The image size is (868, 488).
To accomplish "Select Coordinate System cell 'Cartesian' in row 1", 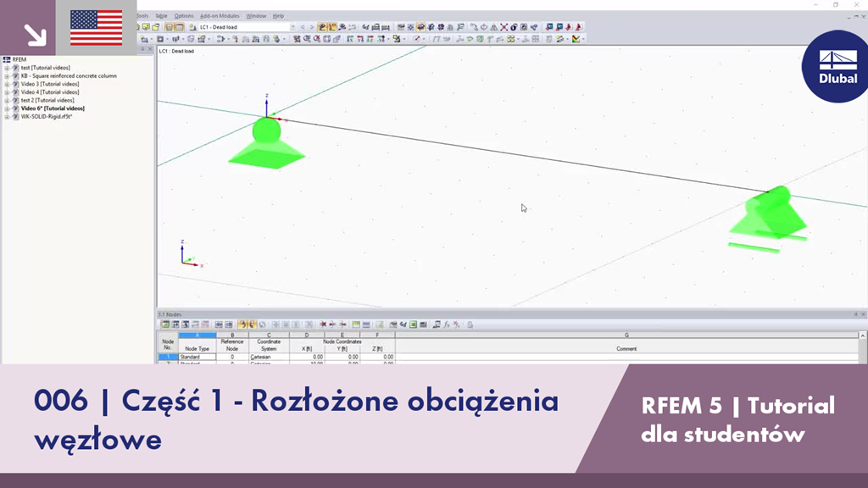I will pyautogui.click(x=269, y=357).
